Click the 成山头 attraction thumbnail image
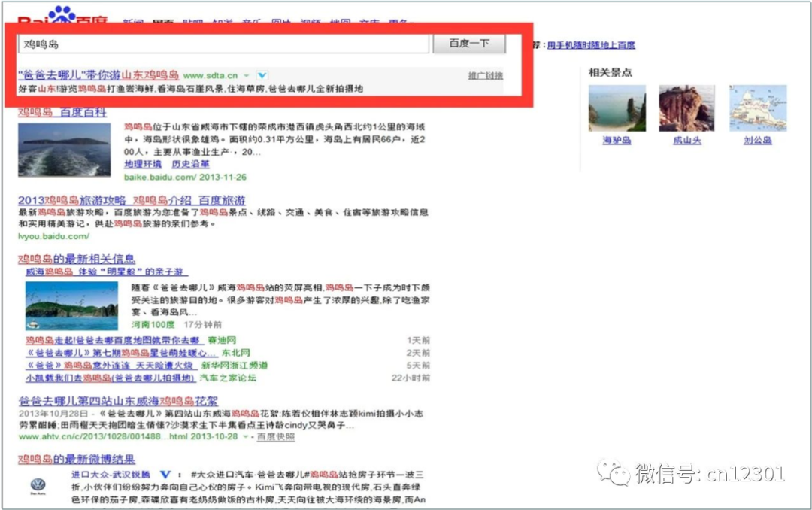The height and width of the screenshot is (510, 812). click(686, 108)
